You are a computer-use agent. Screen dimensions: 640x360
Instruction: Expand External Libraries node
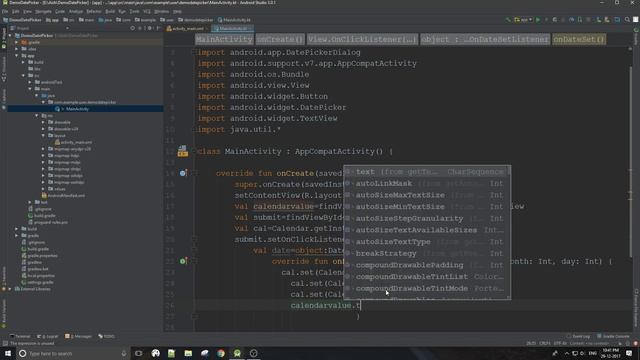(10, 289)
